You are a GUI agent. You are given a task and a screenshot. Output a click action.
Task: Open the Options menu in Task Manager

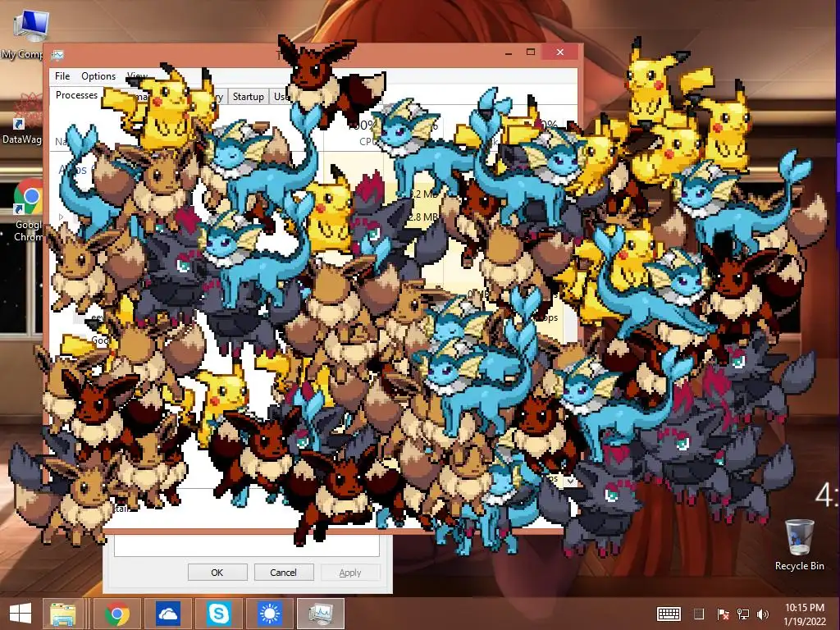coord(98,76)
